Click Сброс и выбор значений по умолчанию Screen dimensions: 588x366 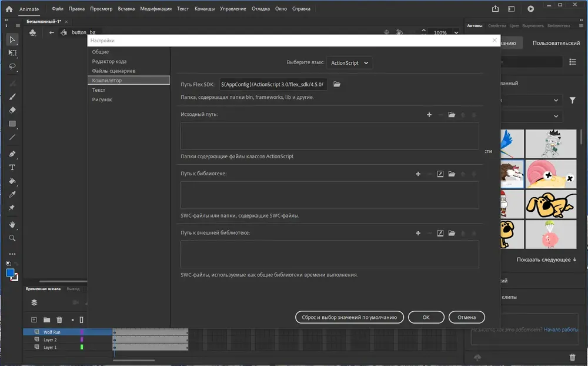(349, 317)
